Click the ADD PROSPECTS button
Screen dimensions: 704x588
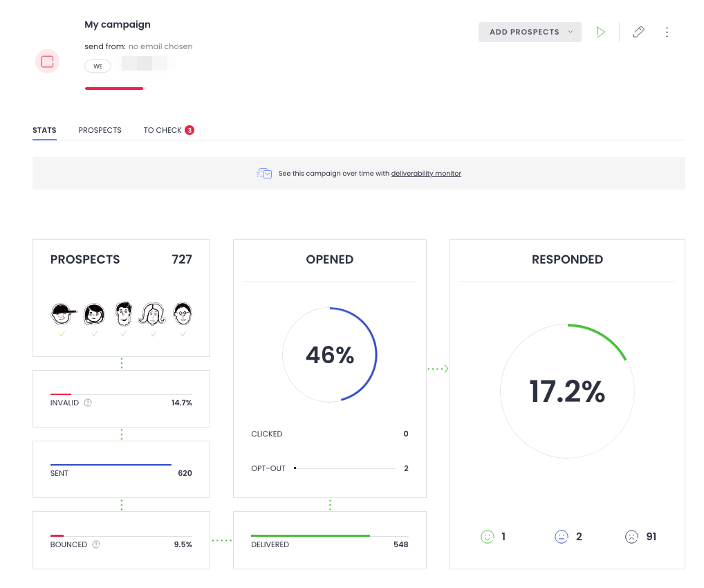(526, 32)
